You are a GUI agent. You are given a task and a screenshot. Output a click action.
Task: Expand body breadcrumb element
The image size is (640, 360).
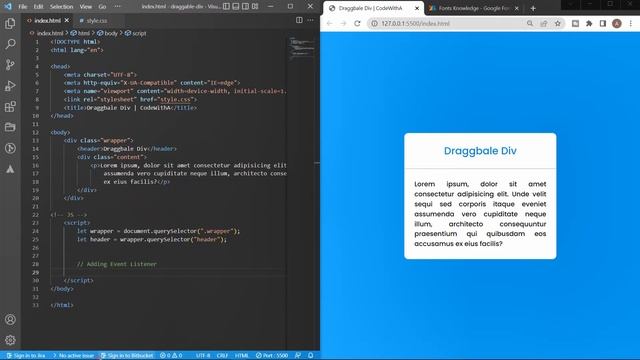tap(107, 33)
